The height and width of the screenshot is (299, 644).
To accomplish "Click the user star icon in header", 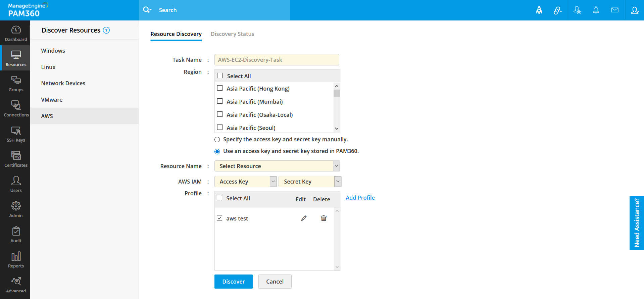I will [577, 10].
